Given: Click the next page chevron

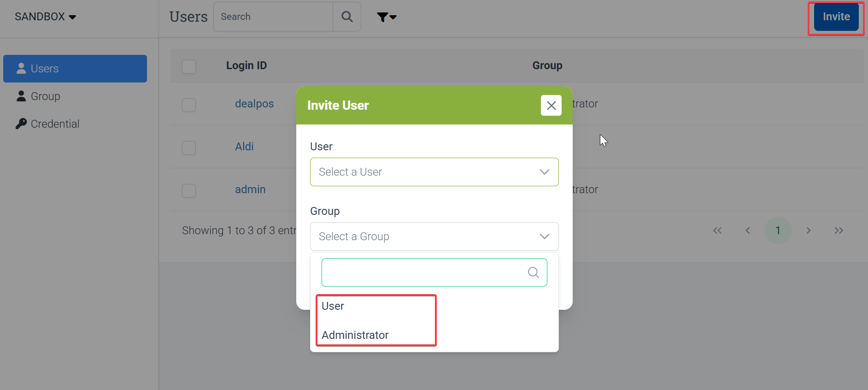Looking at the screenshot, I should 808,230.
